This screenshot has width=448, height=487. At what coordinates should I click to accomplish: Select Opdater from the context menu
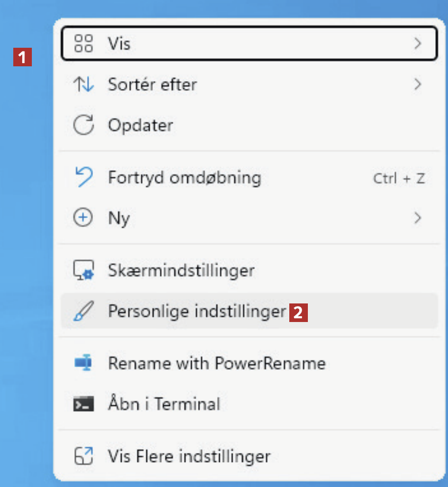coord(141,126)
